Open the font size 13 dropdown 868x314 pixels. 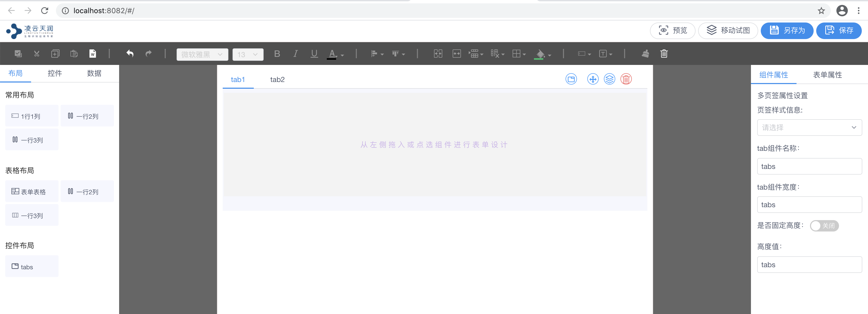248,55
